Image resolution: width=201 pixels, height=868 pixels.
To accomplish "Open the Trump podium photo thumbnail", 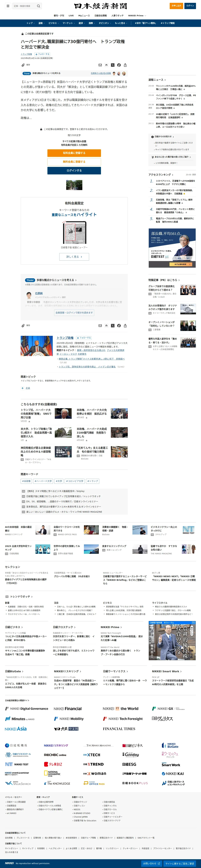I will click(37, 346).
